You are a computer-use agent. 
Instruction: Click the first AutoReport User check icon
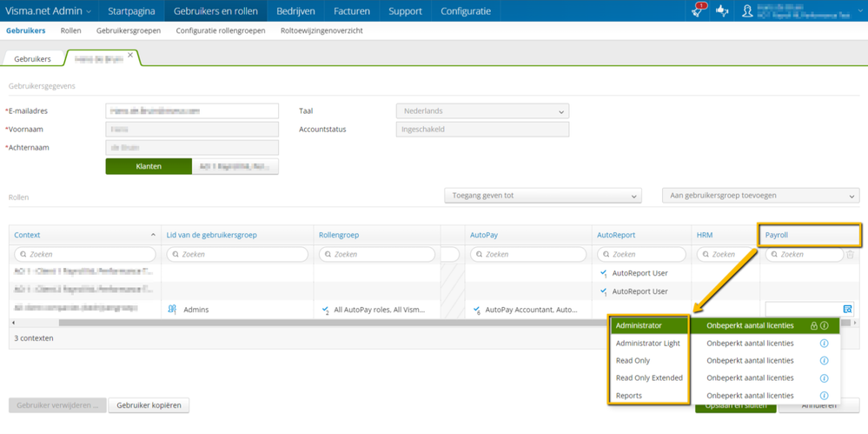[x=604, y=273]
